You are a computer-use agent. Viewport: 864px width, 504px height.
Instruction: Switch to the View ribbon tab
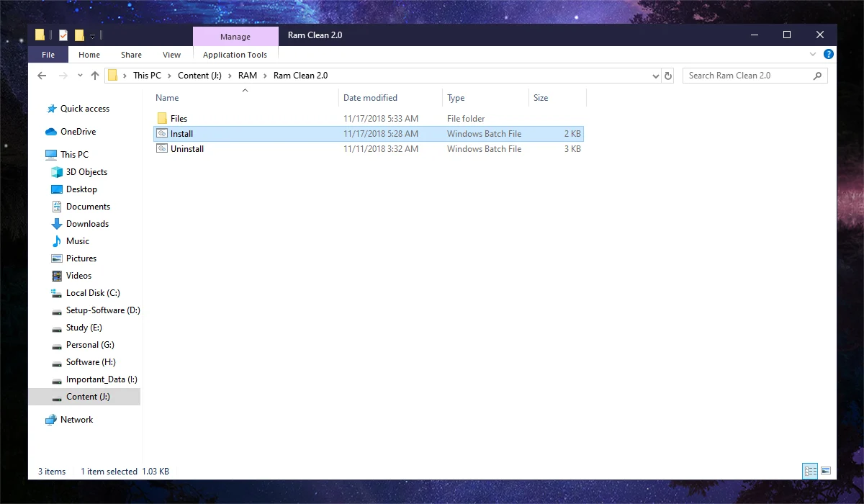coord(171,55)
